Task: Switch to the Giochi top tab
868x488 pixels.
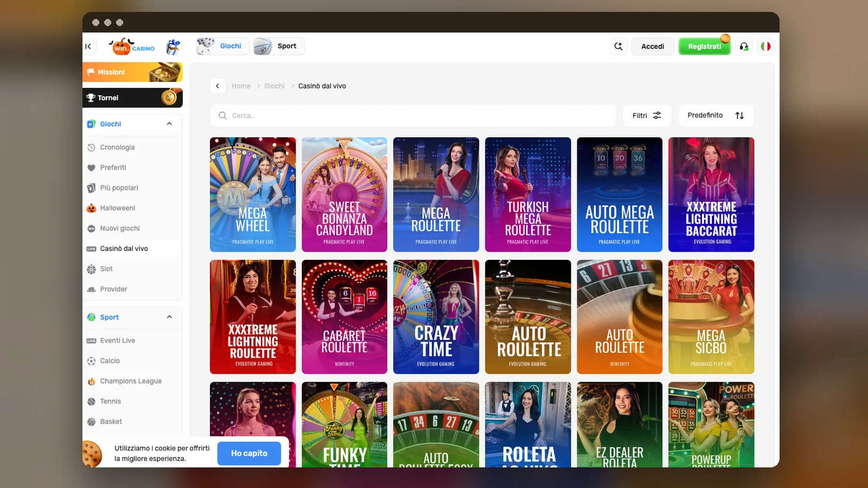Action: pos(222,46)
